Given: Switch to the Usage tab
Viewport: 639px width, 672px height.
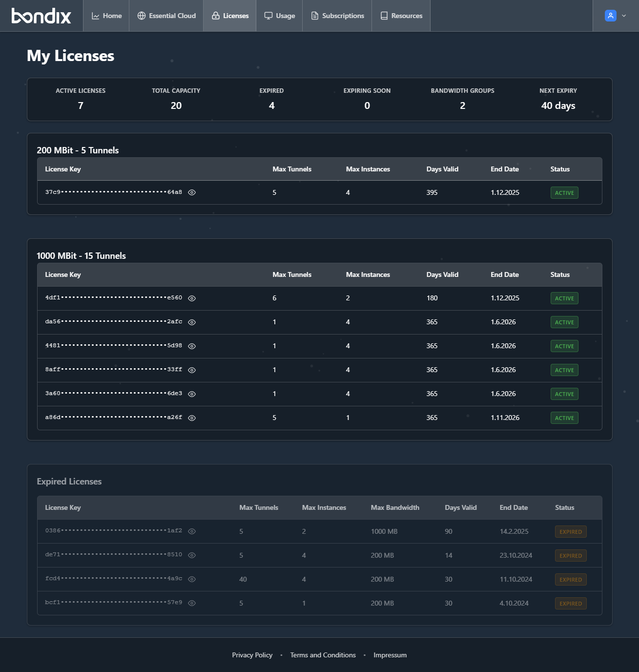Looking at the screenshot, I should pos(280,16).
